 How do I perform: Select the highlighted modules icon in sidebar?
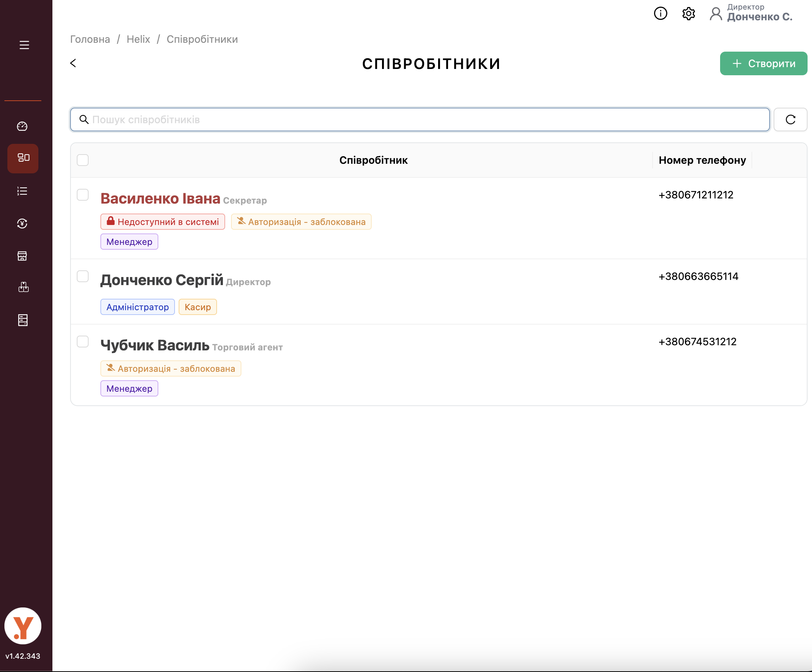pyautogui.click(x=23, y=158)
